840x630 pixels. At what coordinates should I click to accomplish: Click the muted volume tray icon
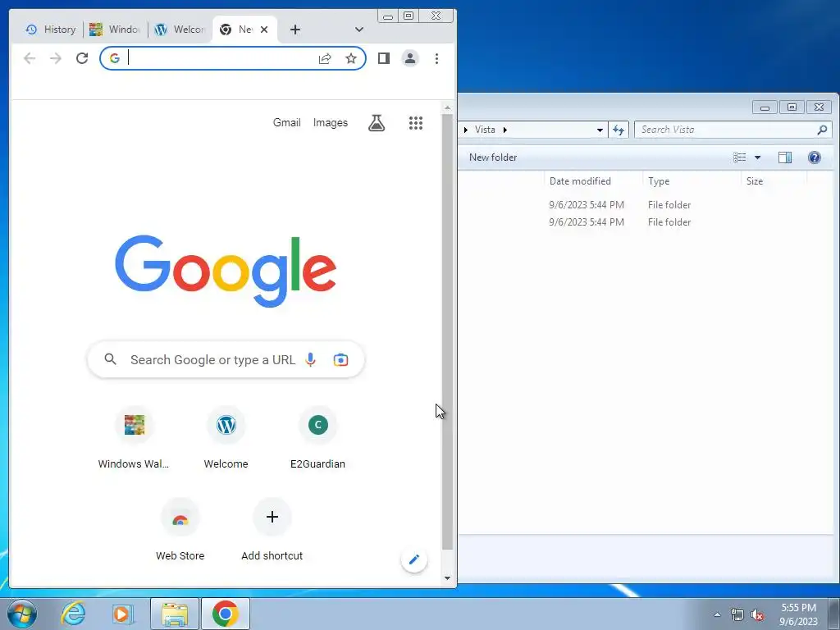(x=757, y=615)
